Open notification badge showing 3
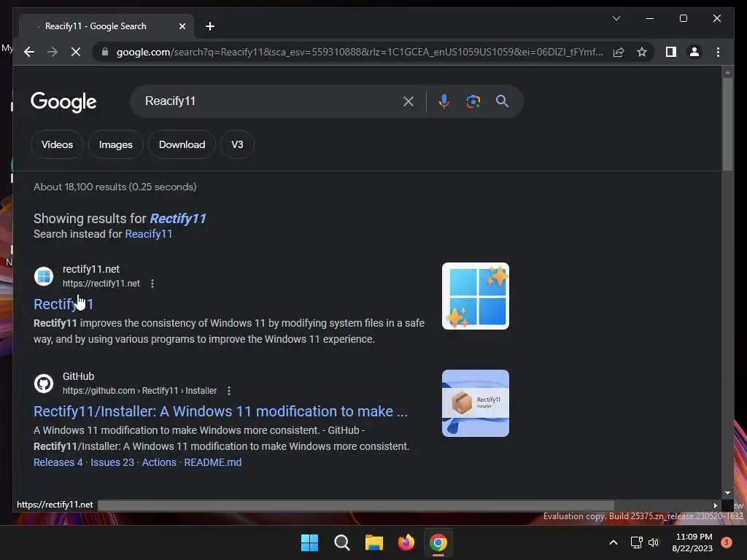Viewport: 747px width, 560px height. pos(726,542)
